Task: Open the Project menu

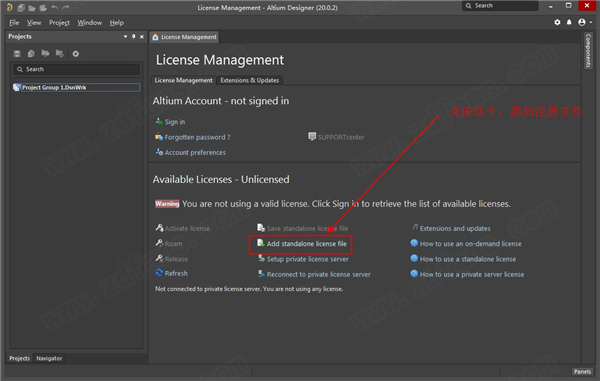Action: [x=59, y=23]
